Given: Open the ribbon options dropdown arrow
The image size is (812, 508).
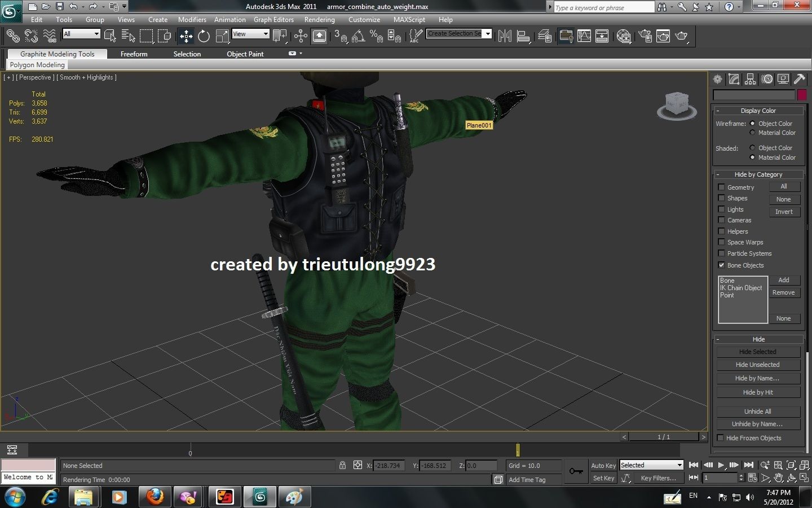Looking at the screenshot, I should (301, 54).
